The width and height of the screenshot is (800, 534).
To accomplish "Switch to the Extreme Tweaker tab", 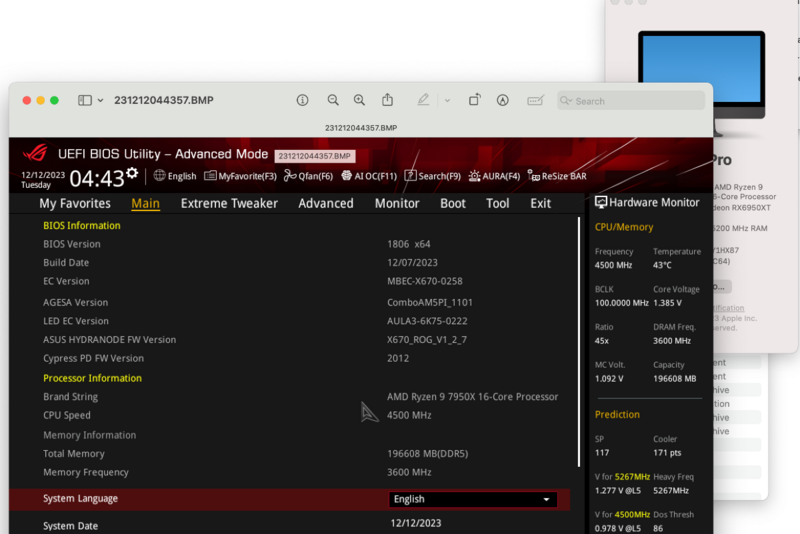I will click(229, 203).
